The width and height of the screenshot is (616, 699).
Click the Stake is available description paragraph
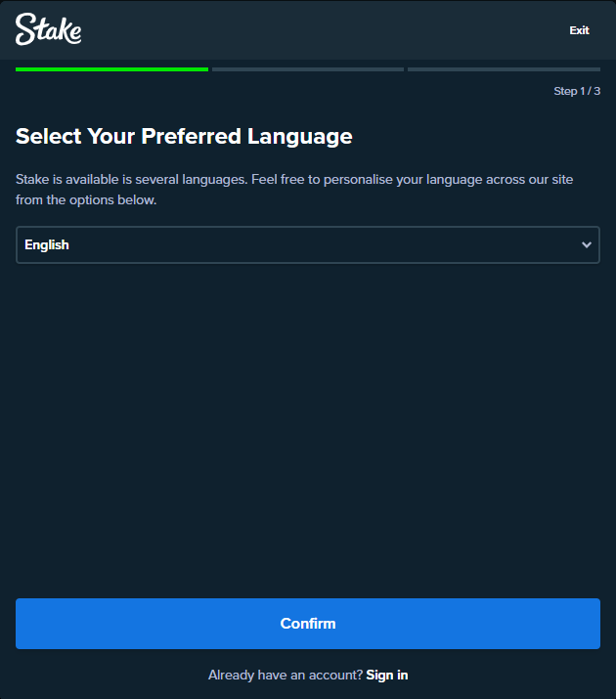[x=294, y=190]
